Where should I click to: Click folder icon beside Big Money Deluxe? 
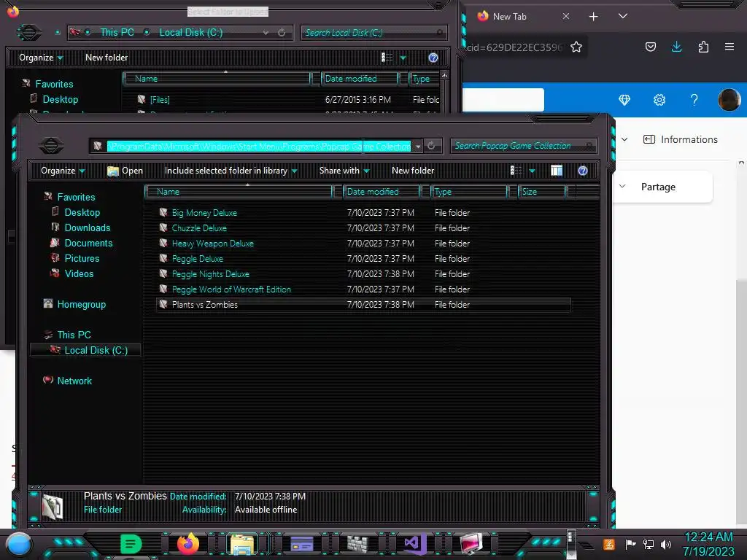(x=163, y=212)
